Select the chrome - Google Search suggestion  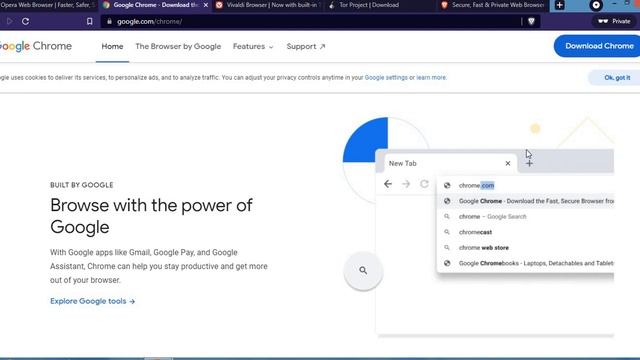click(526, 217)
